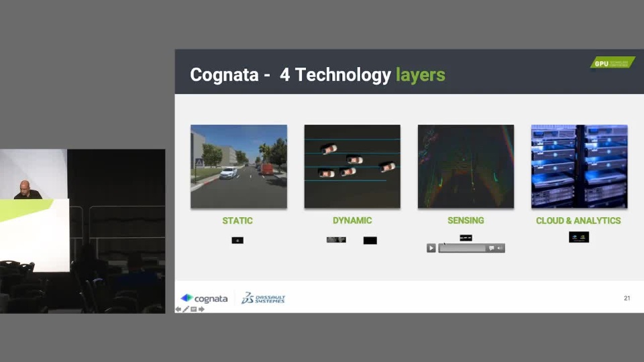Seek on the media progress bar
The image size is (644, 362).
pyautogui.click(x=462, y=248)
